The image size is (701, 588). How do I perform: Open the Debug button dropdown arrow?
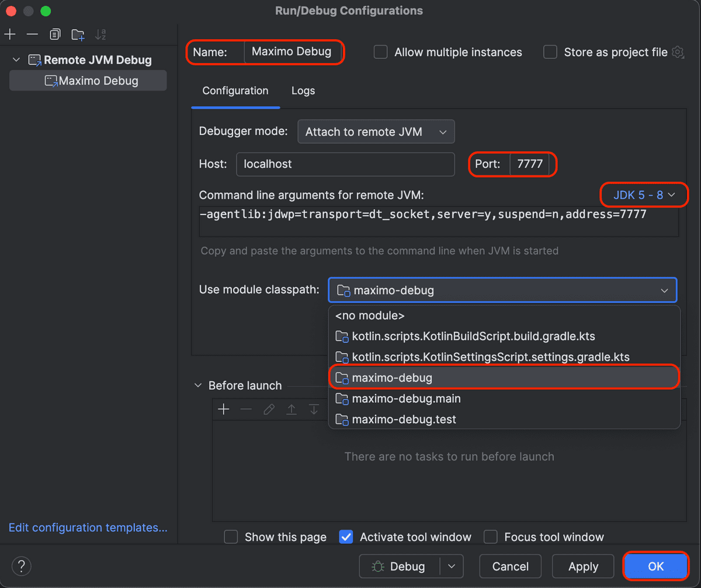(452, 566)
